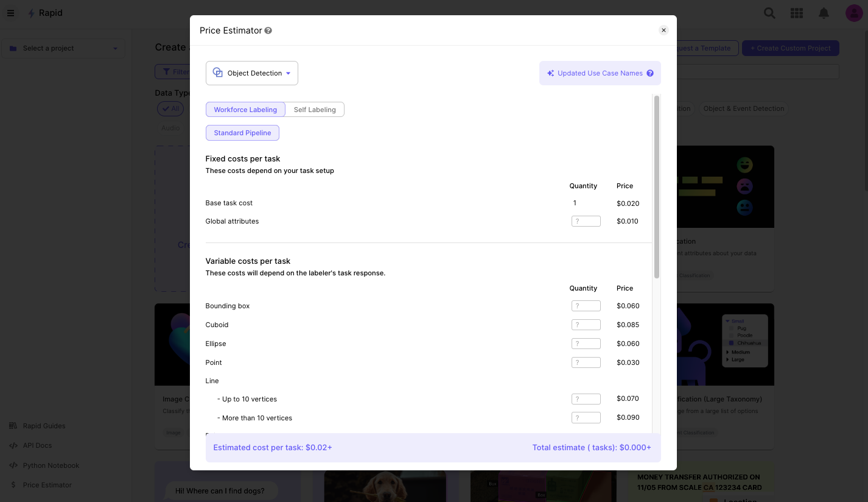Click the Up to 10 vertices quantity field

(x=586, y=399)
